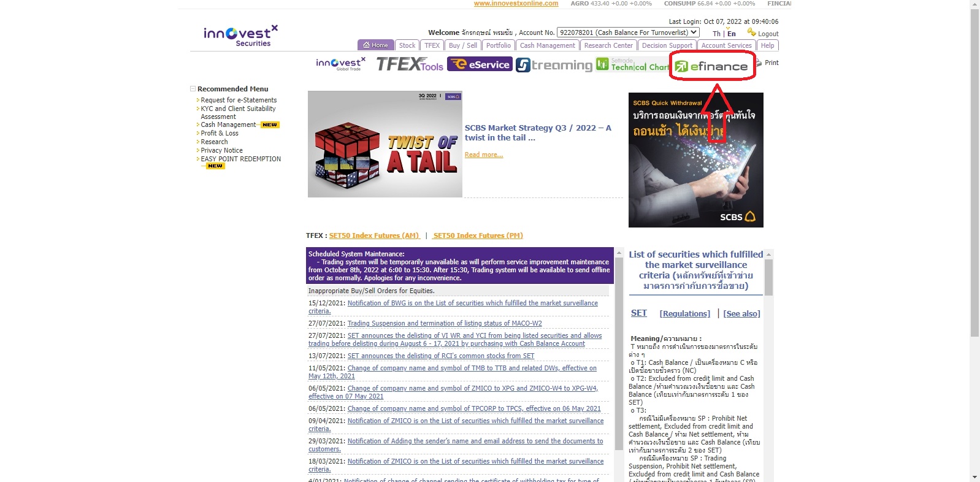Open the TFEX tab
This screenshot has width=980, height=482.
(432, 45)
